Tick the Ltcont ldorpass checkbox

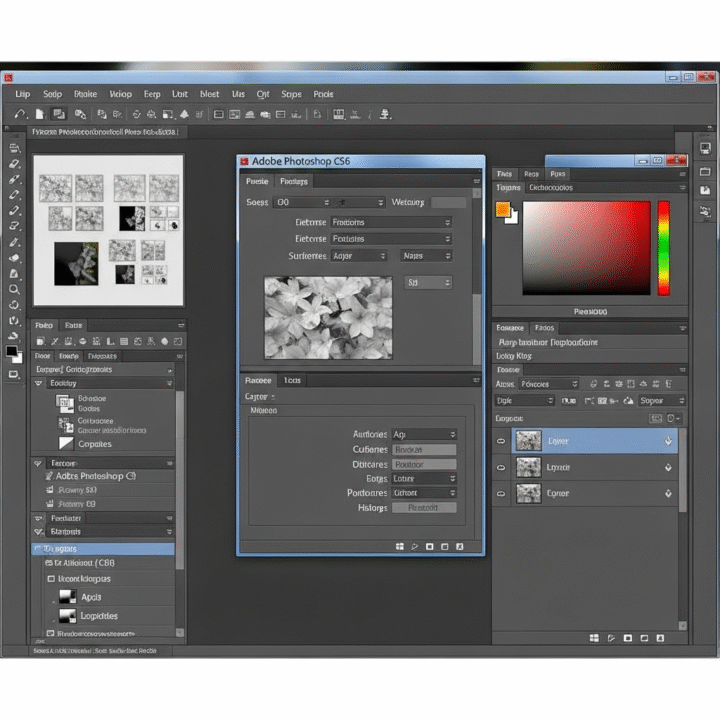click(x=51, y=579)
